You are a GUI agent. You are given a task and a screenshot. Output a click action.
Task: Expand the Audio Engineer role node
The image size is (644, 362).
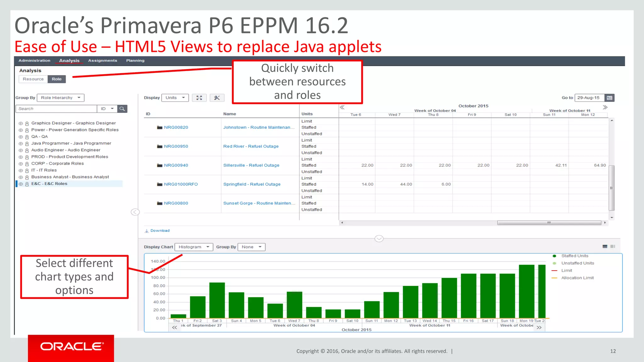coord(21,151)
